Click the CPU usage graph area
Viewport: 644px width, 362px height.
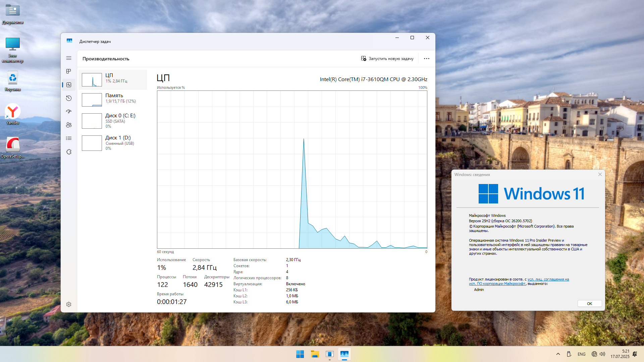click(292, 169)
